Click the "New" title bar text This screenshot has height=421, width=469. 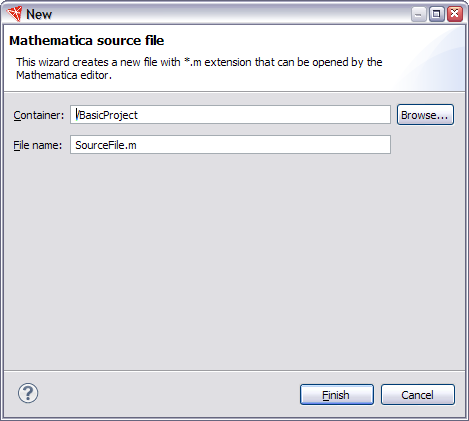click(39, 14)
